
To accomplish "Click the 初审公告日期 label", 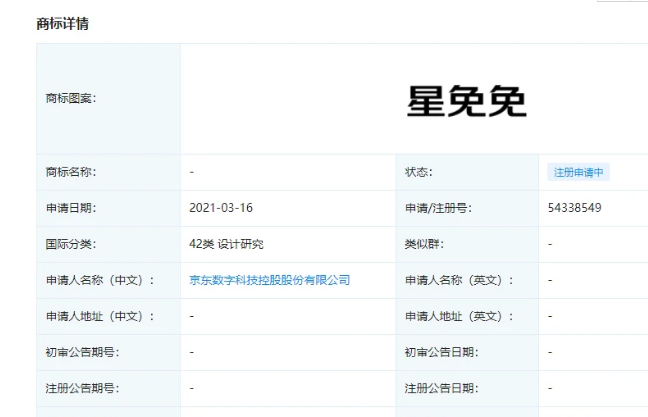I will click(441, 352).
